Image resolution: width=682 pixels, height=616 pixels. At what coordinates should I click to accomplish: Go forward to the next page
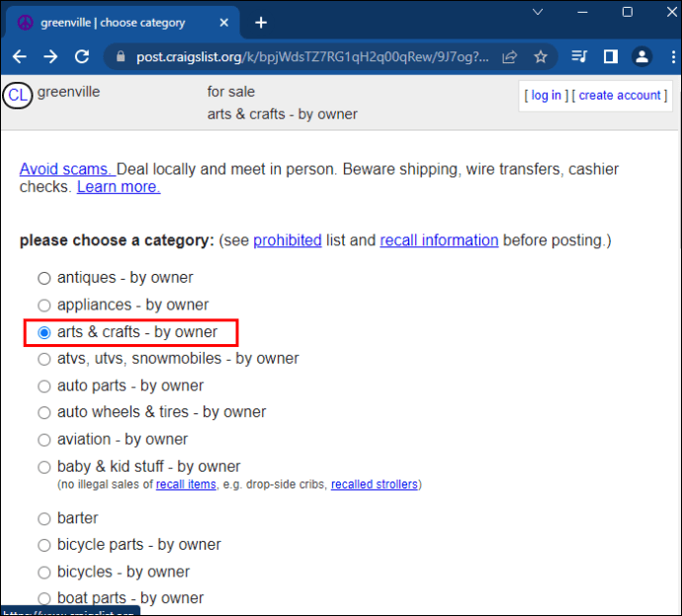50,56
